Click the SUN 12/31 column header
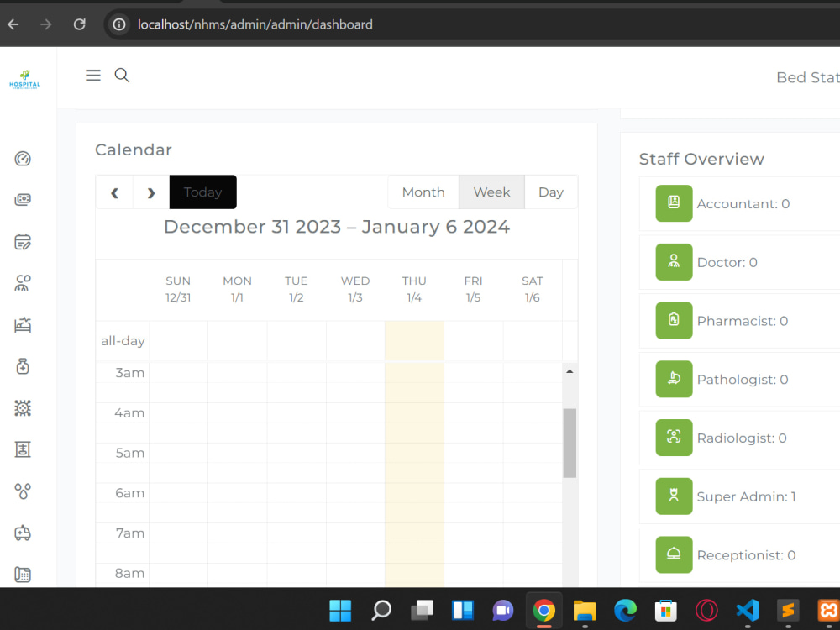Viewport: 840px width, 630px height. 178,289
